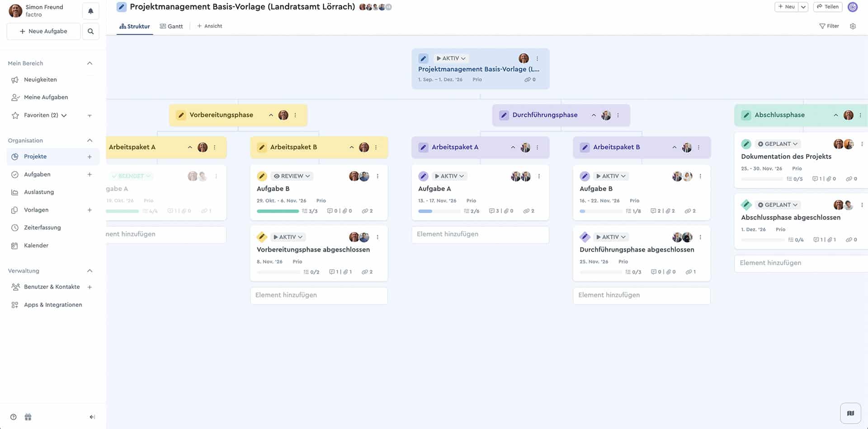Screen dimensions: 868x429
Task: Open the view settings gear icon
Action: pos(853,26)
